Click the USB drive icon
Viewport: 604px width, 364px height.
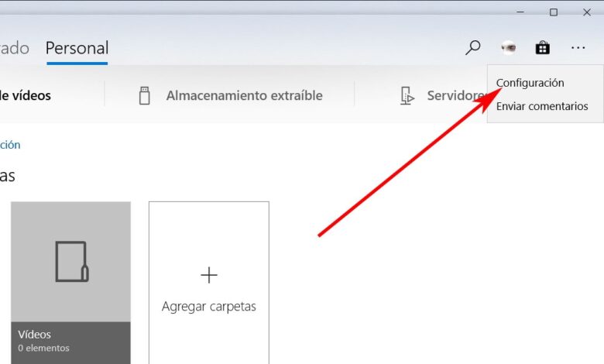coord(145,95)
